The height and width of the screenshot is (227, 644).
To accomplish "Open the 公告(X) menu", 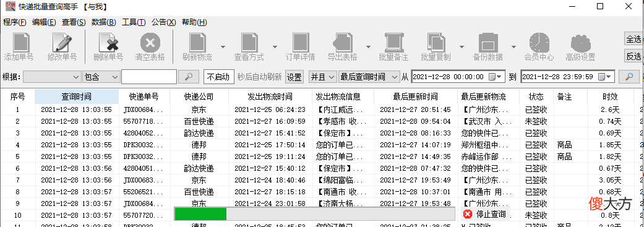I will (164, 22).
